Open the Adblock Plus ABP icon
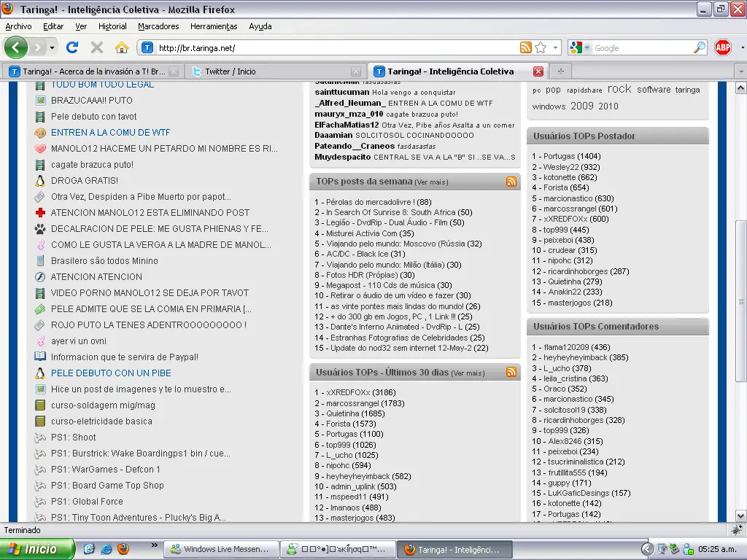The height and width of the screenshot is (560, 747). pyautogui.click(x=723, y=47)
